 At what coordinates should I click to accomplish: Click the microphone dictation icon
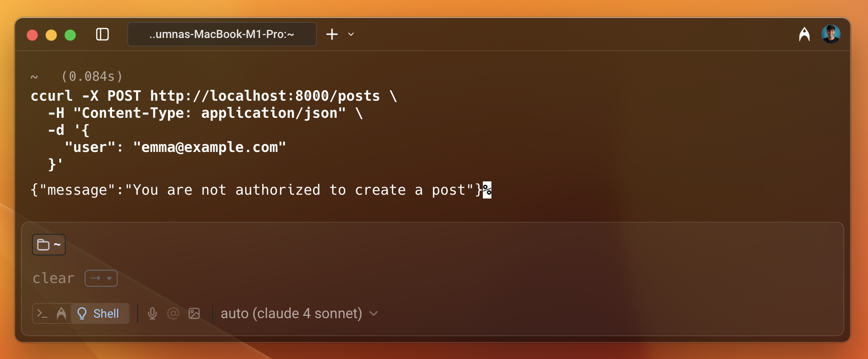(152, 313)
